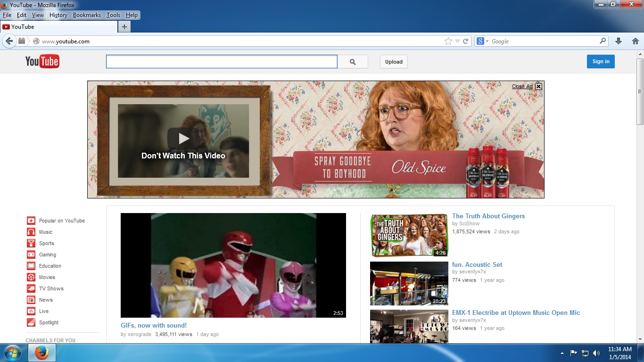Bookmark this page with the star icon

(x=448, y=41)
